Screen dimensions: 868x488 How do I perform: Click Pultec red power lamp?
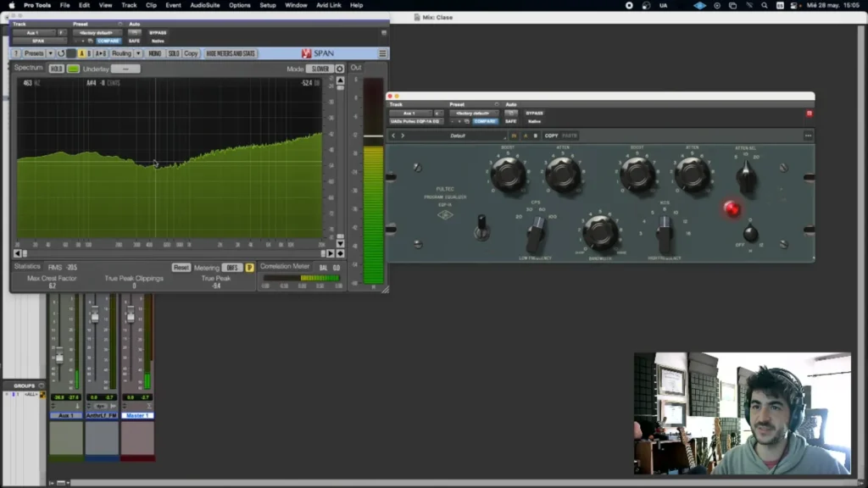coord(732,208)
